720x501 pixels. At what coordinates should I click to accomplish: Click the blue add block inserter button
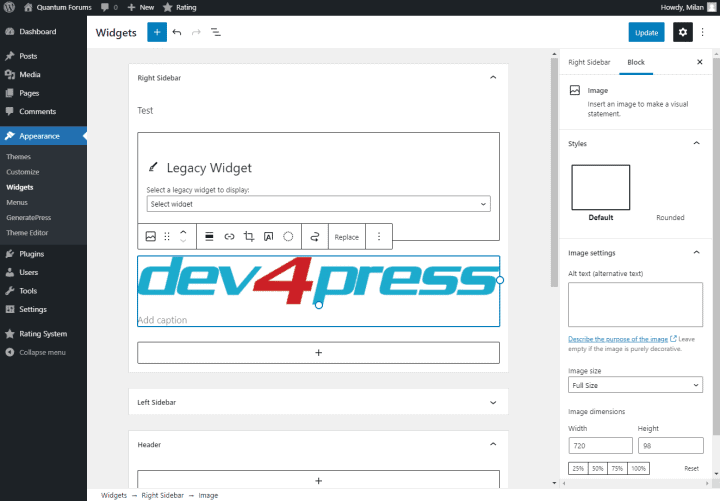tap(157, 32)
